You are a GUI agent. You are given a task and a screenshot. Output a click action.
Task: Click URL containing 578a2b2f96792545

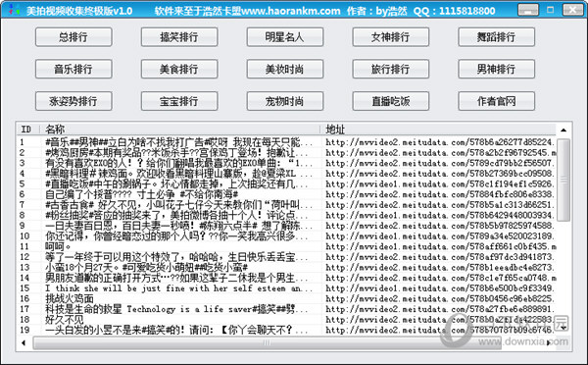tap(440, 153)
